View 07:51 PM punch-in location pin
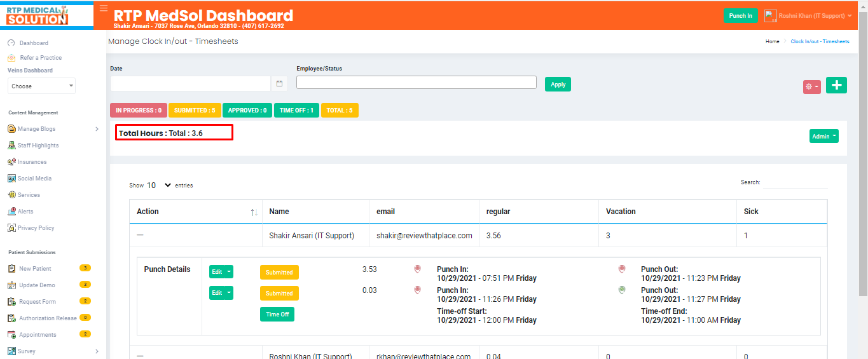 (417, 269)
